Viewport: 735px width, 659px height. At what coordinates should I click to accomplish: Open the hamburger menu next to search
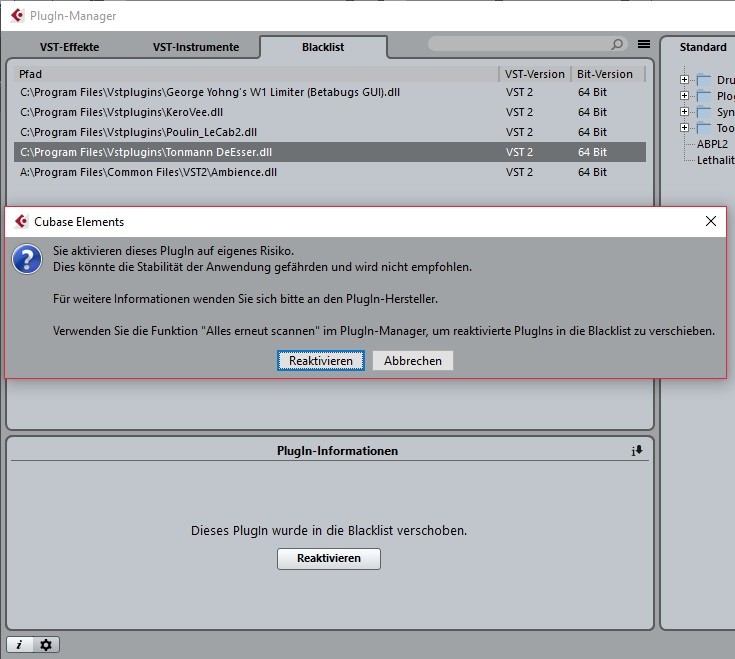[644, 44]
